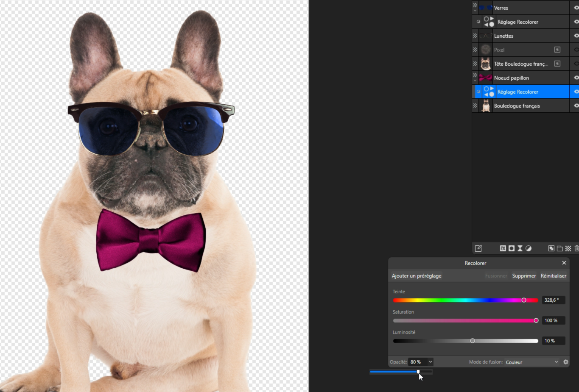Hide the Lunettes layer
The width and height of the screenshot is (579, 392).
576,36
